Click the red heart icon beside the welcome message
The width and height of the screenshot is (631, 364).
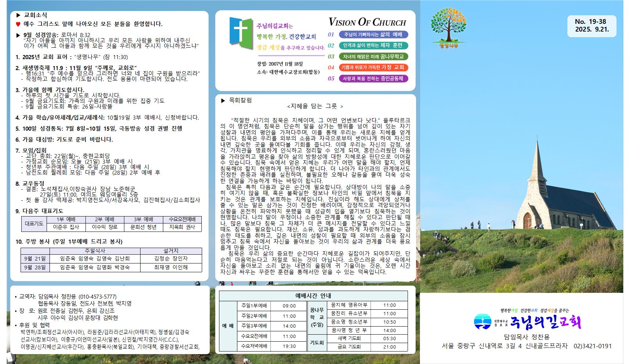pyautogui.click(x=18, y=24)
